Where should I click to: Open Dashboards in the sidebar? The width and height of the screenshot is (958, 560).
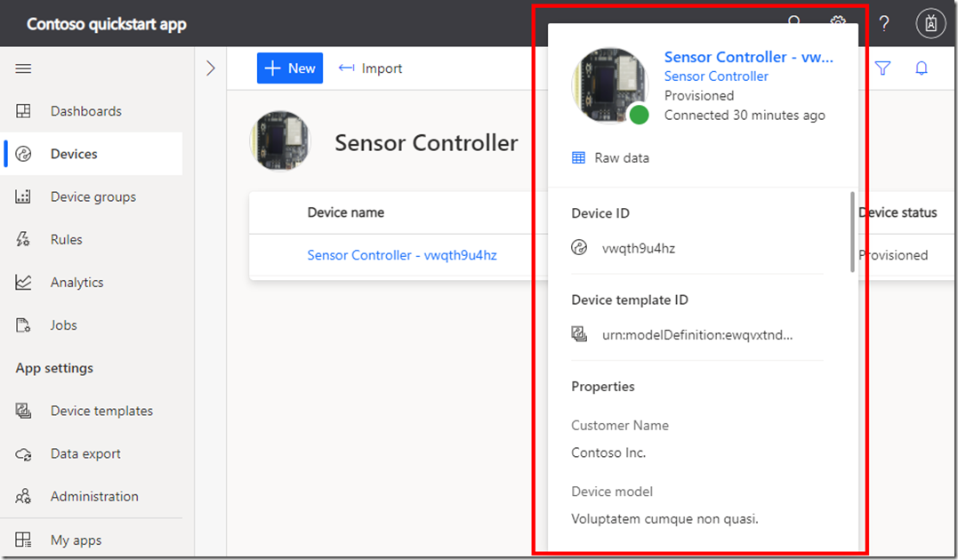click(86, 111)
